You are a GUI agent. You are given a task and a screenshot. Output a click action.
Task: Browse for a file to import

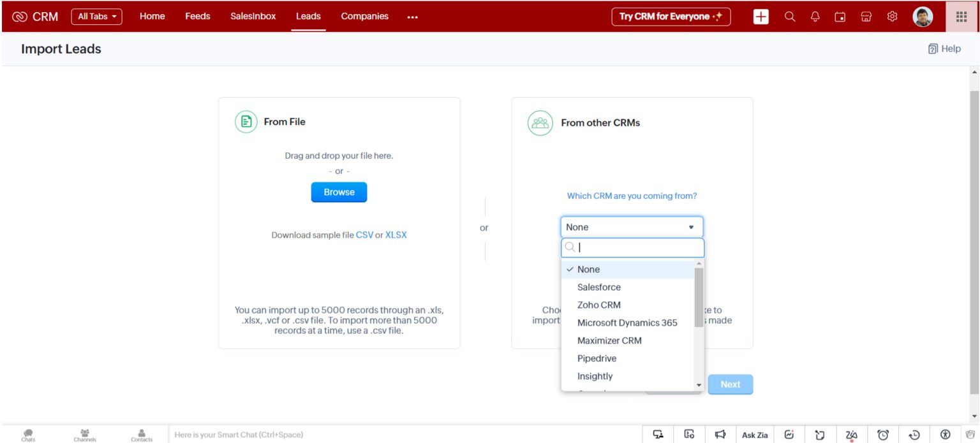click(x=339, y=192)
